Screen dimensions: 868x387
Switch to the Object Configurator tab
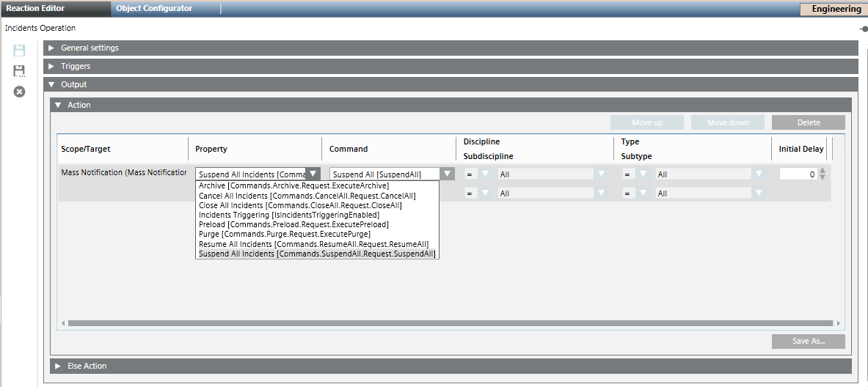coord(154,9)
